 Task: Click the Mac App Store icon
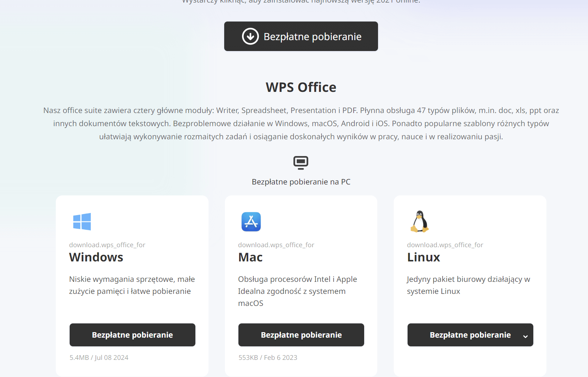click(251, 222)
